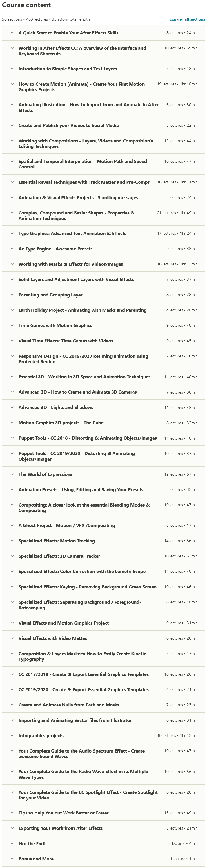Open Specialized Effects: 3D Camera Tracker section
This screenshot has width=205, height=868.
[59, 556]
